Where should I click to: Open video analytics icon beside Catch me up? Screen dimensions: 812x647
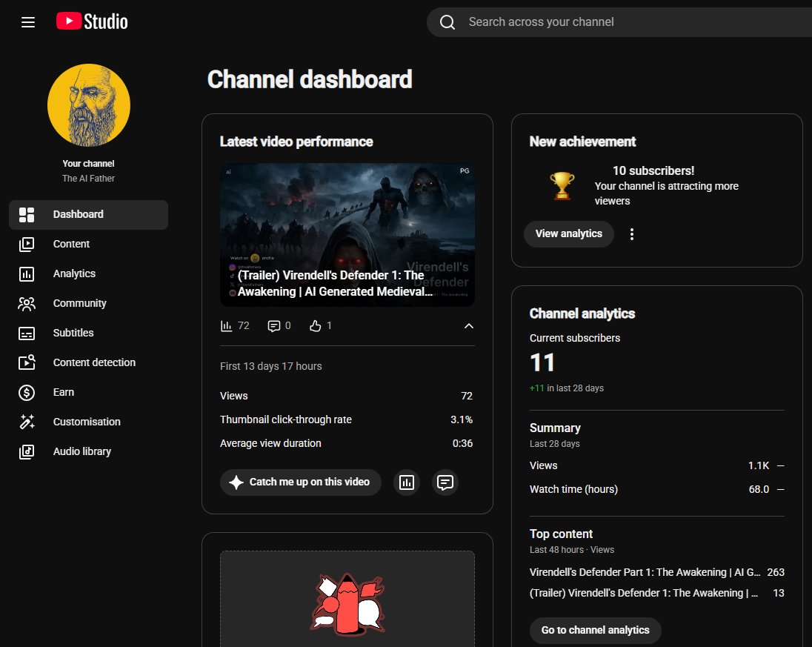pyautogui.click(x=407, y=482)
